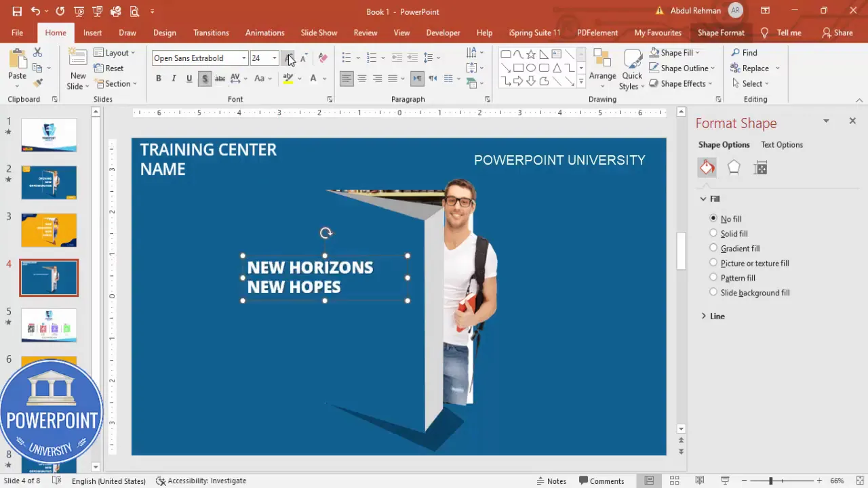
Task: Click the Paste button
Action: [x=17, y=66]
